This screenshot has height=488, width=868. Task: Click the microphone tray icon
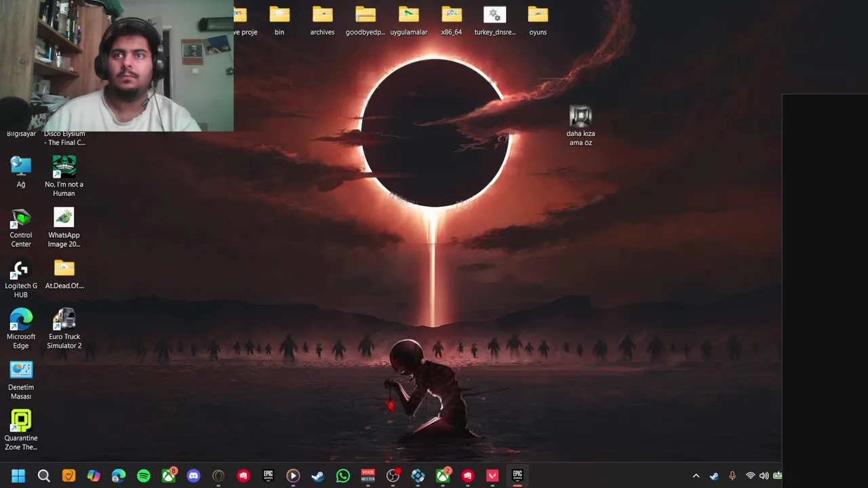(732, 476)
